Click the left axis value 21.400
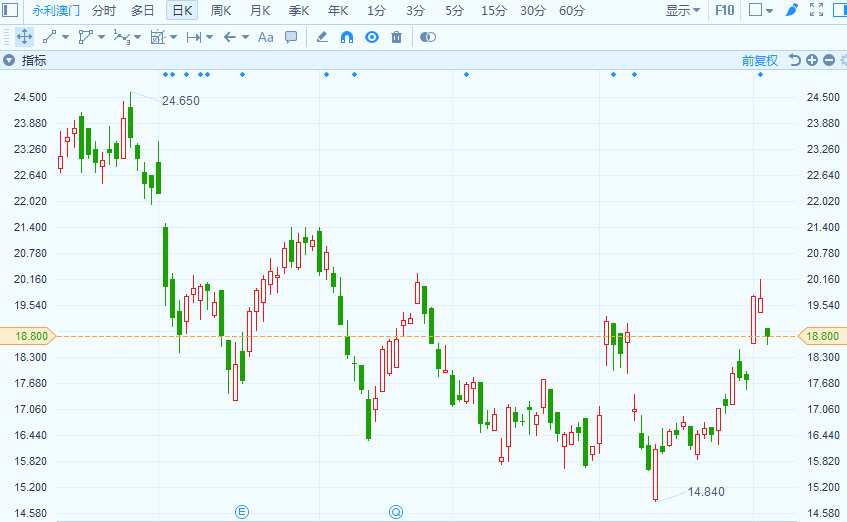The width and height of the screenshot is (847, 522). [30, 227]
